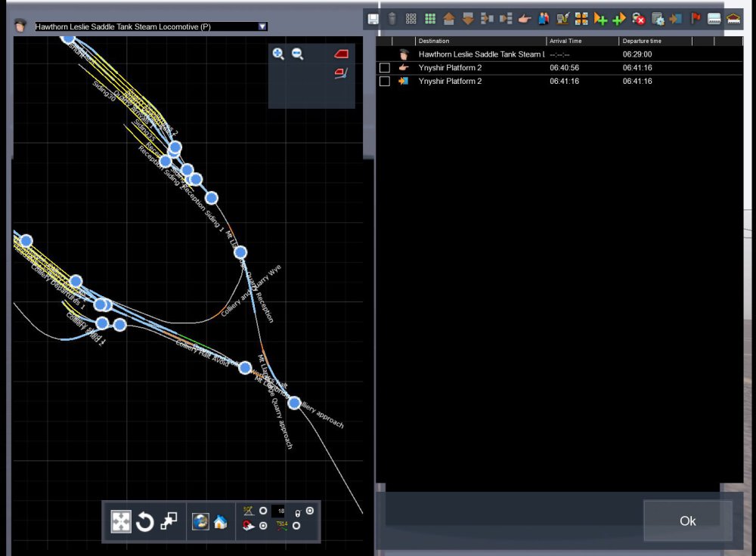Screen dimensions: 756x556
Task: Click the rotate reset arrow icon
Action: pos(145,521)
